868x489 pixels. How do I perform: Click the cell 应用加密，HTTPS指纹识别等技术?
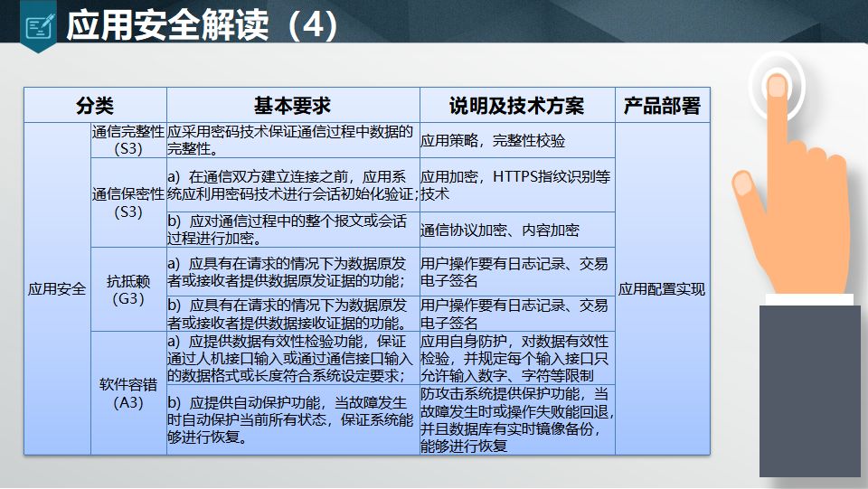[x=517, y=185]
